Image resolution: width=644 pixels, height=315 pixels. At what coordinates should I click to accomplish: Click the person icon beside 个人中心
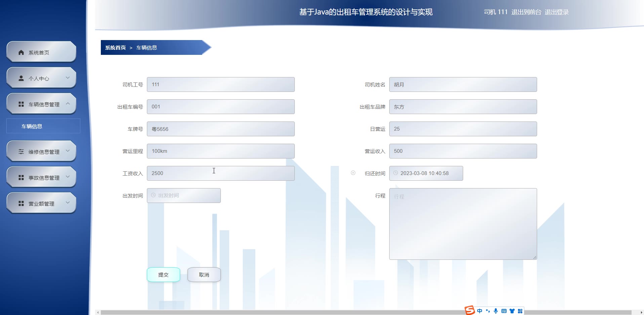(21, 78)
